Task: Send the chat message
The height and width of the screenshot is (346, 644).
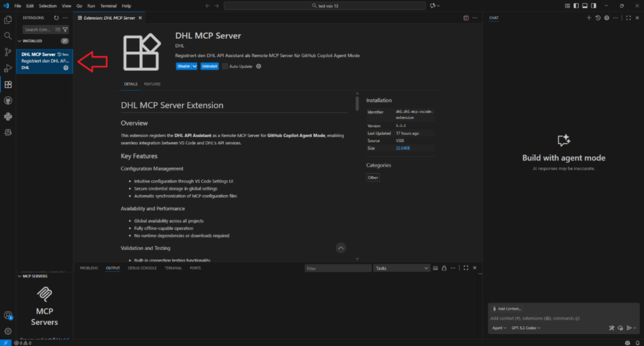Action: [629, 328]
